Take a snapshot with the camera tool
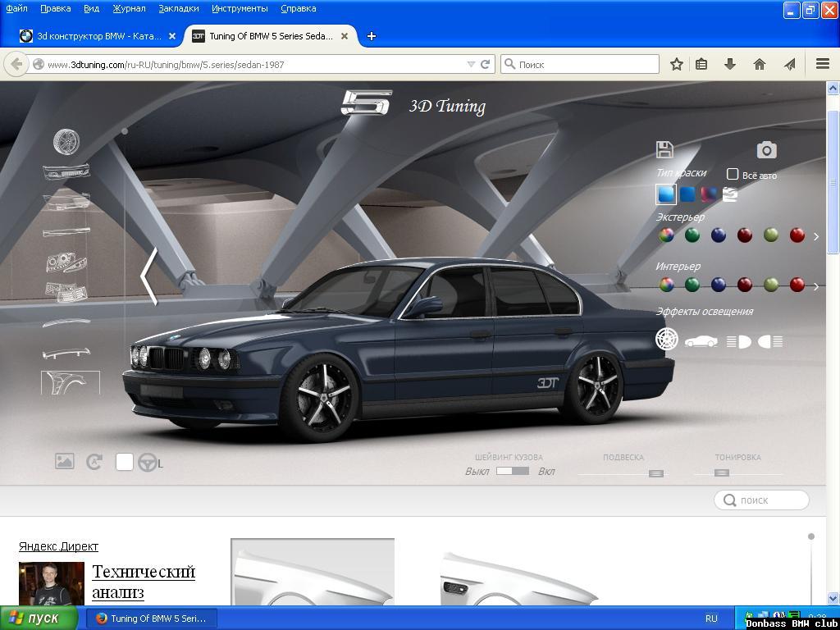Image resolution: width=840 pixels, height=630 pixels. pyautogui.click(x=766, y=149)
